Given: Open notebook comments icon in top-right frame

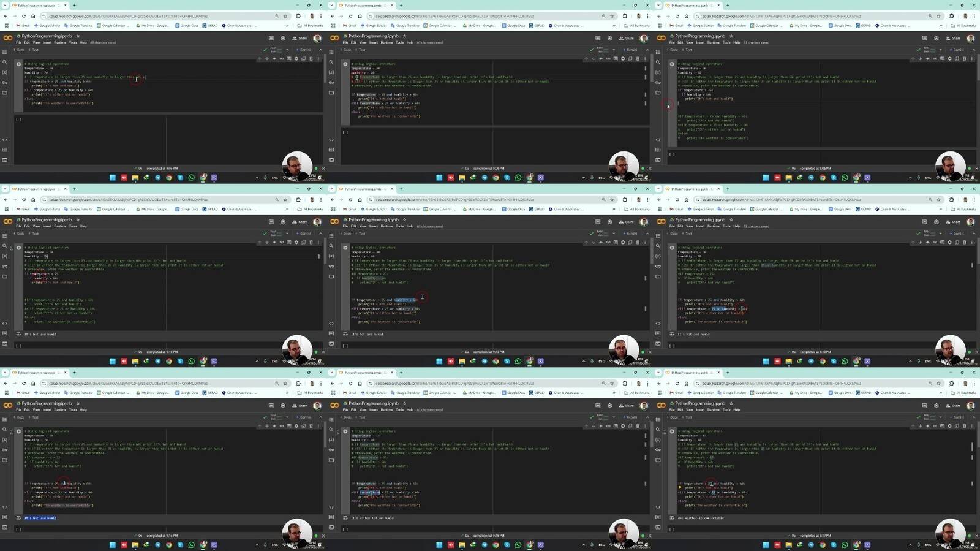Looking at the screenshot, I should tap(924, 38).
